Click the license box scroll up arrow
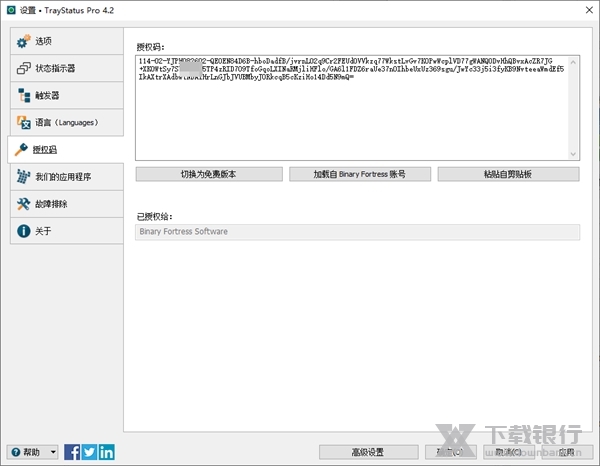 [573, 62]
